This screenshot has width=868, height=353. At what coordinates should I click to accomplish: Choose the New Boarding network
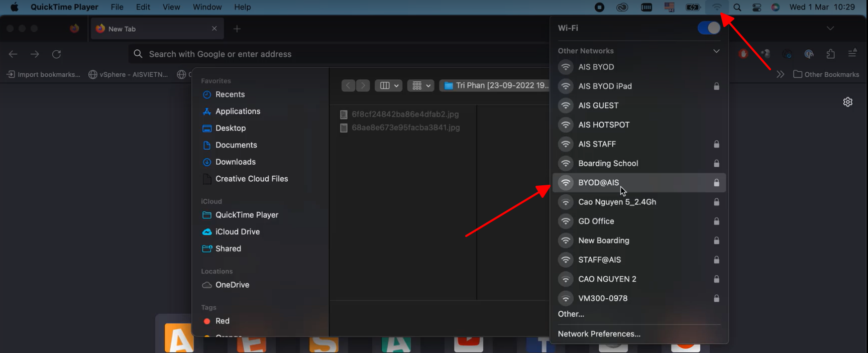tap(639, 241)
